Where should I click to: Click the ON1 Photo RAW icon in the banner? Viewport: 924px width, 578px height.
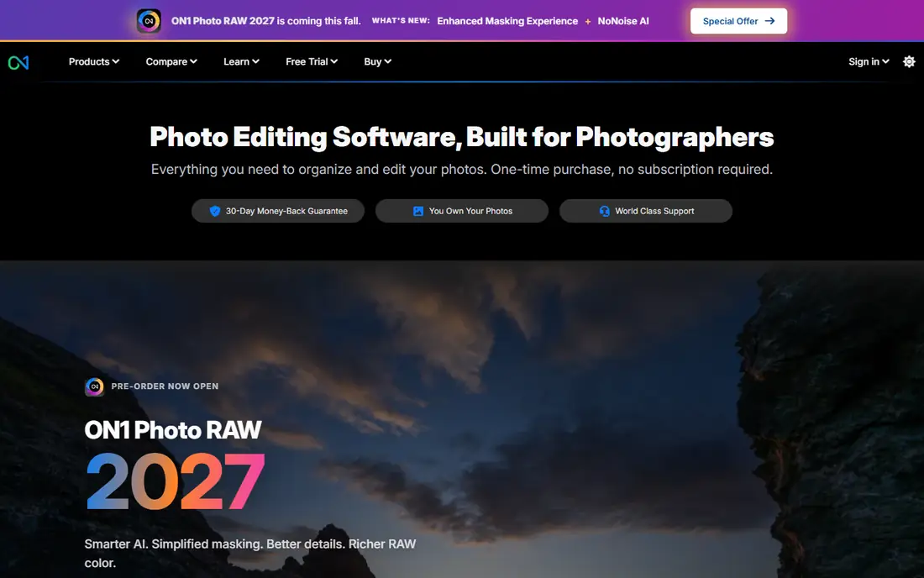(149, 21)
